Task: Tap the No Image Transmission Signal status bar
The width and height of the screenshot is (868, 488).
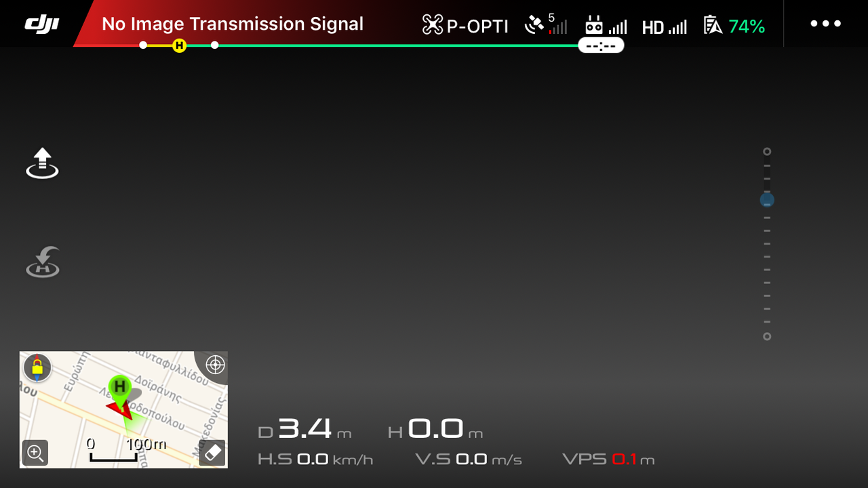Action: [233, 24]
